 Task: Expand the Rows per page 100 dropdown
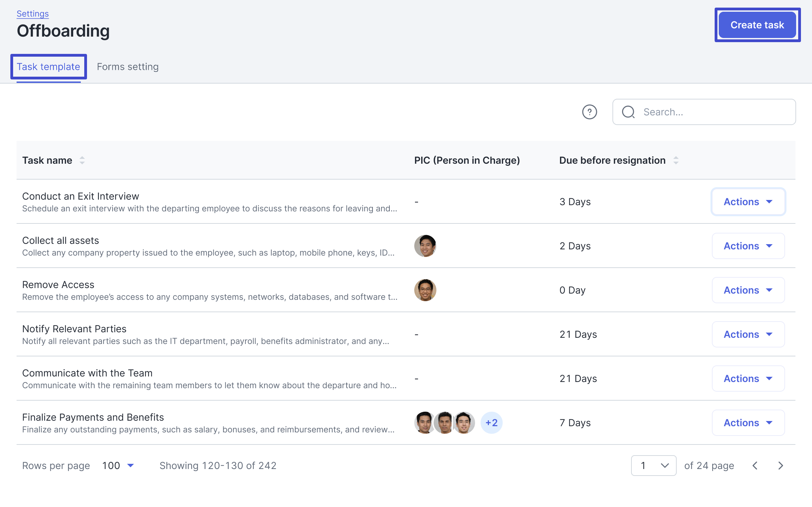[x=118, y=466]
